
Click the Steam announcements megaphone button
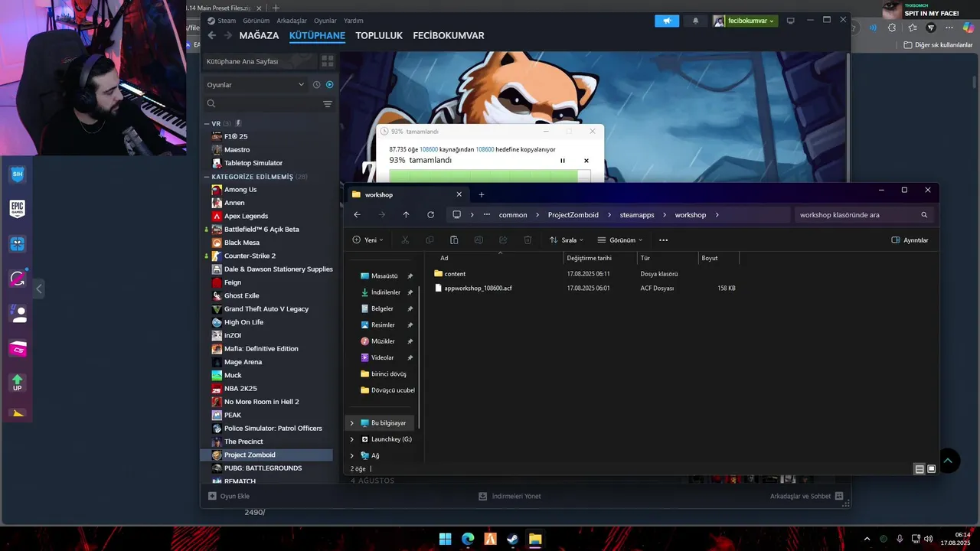(x=667, y=21)
